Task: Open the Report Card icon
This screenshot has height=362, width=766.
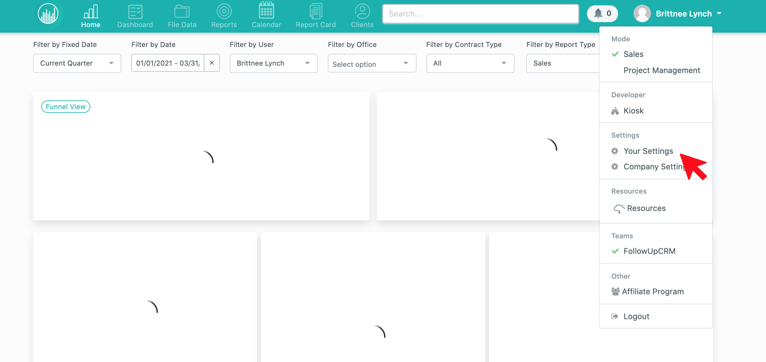Action: [x=316, y=12]
